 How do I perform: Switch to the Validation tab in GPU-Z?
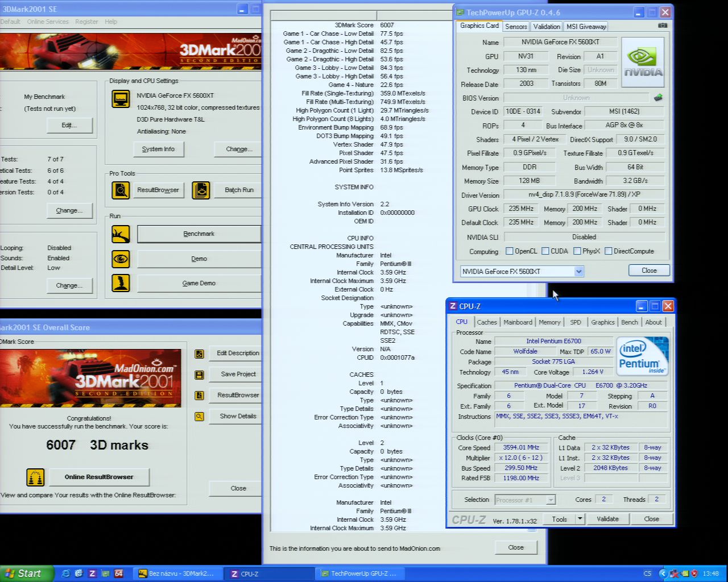pos(547,27)
